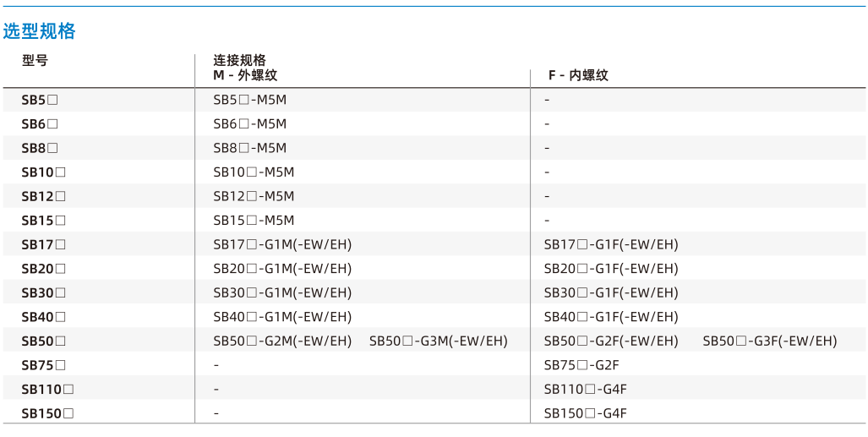The image size is (868, 437).
Task: Click the SB150□ model row label
Action: click(x=47, y=413)
